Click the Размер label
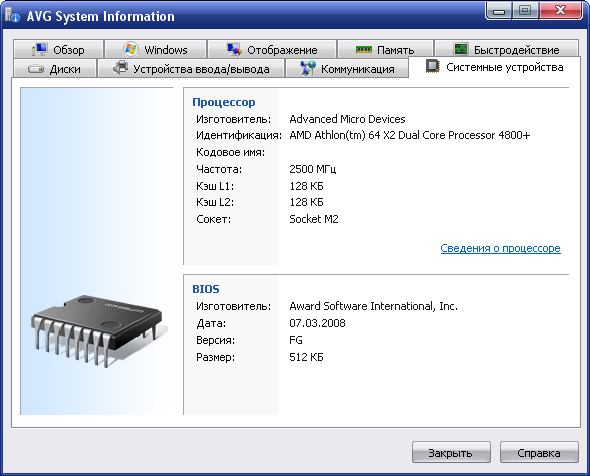Viewport: 590px width, 476px height. pos(215,357)
